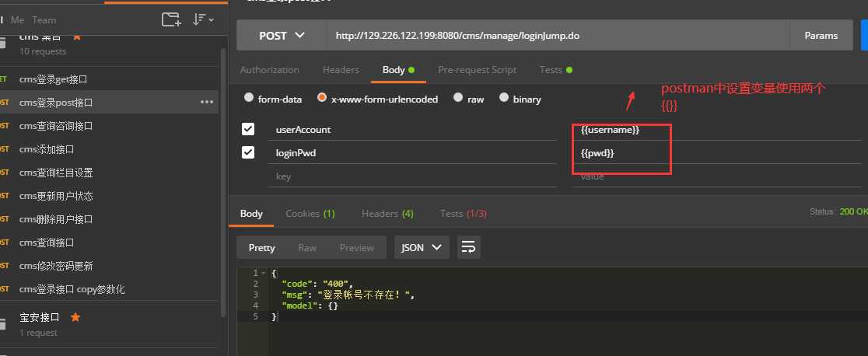Click the wrap lines icon in the response toolbar
Image resolution: width=868 pixels, height=356 pixels.
(x=468, y=247)
